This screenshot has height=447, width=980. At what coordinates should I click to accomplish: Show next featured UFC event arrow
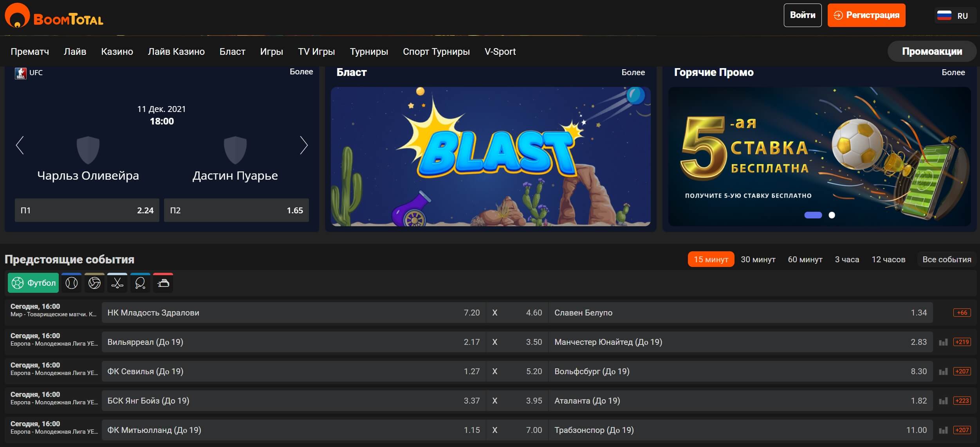tap(304, 145)
